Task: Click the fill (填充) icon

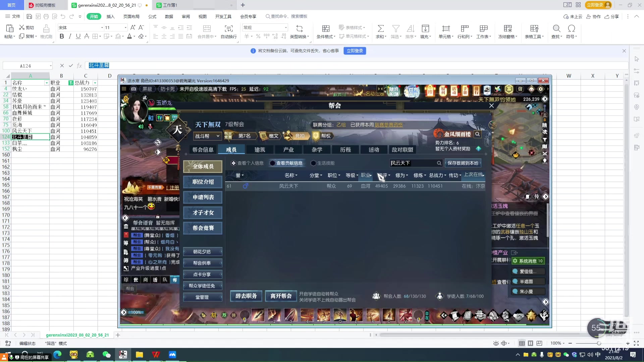Action: pyautogui.click(x=425, y=28)
